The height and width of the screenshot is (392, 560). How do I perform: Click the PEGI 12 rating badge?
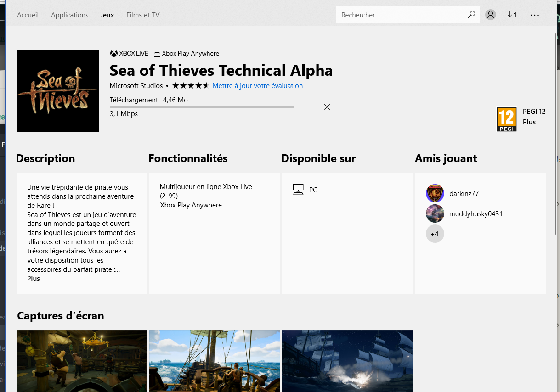(506, 119)
